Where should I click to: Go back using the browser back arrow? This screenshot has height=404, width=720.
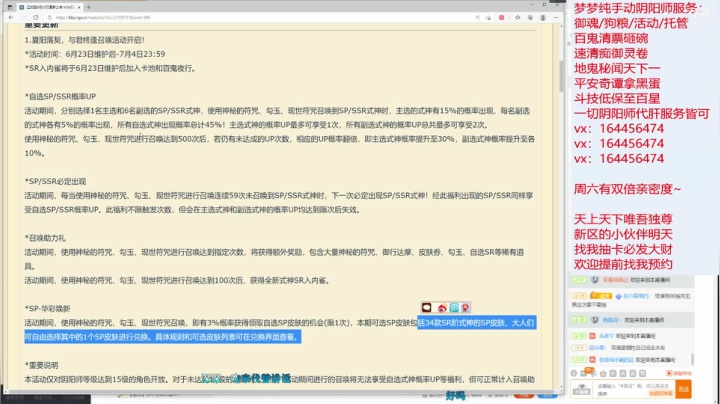tap(11, 17)
